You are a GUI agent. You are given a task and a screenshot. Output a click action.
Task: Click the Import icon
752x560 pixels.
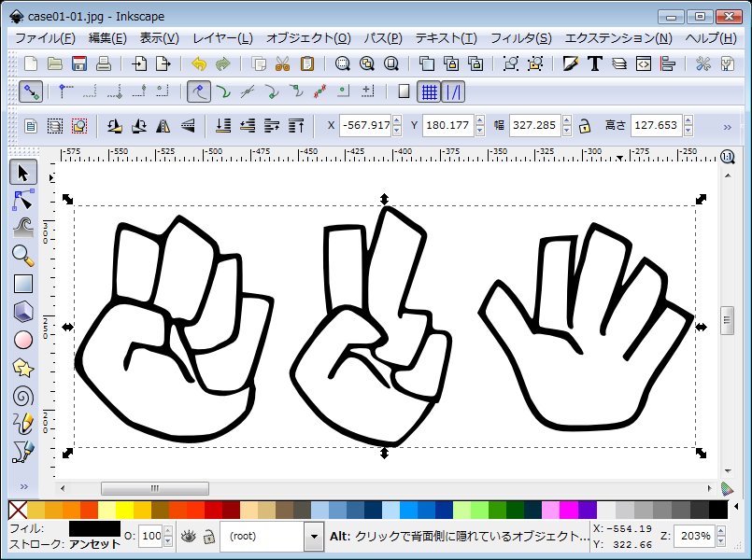(x=139, y=63)
